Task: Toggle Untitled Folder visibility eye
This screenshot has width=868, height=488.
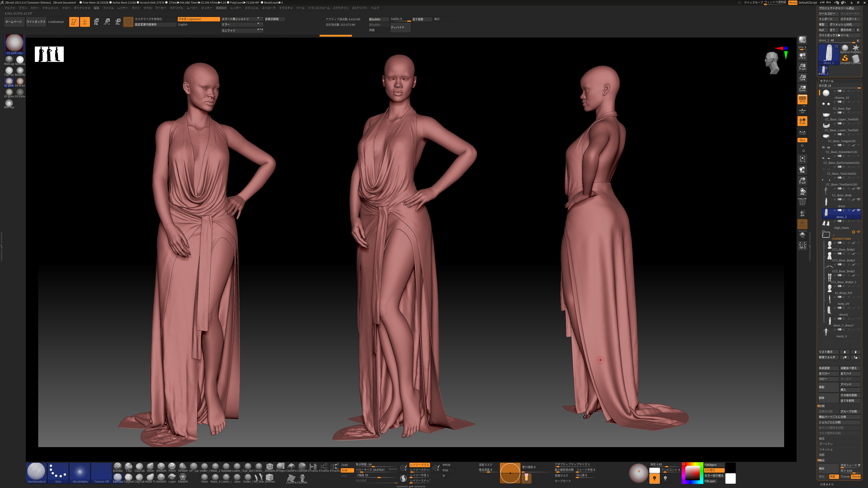Action: pyautogui.click(x=859, y=232)
